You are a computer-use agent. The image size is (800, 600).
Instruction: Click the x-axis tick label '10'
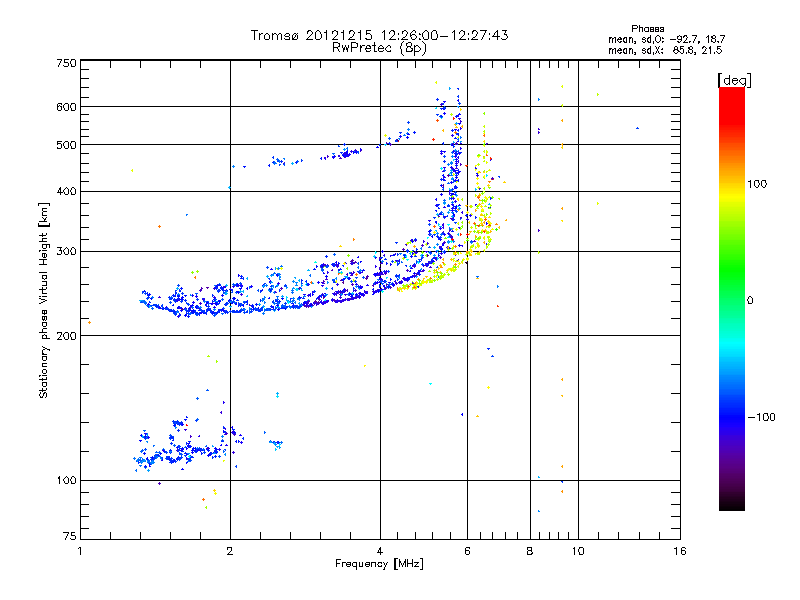(578, 551)
